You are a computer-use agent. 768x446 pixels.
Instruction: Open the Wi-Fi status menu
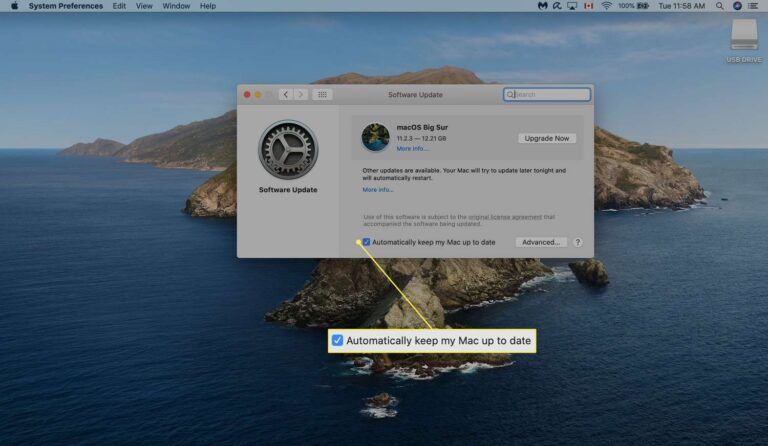coord(606,6)
